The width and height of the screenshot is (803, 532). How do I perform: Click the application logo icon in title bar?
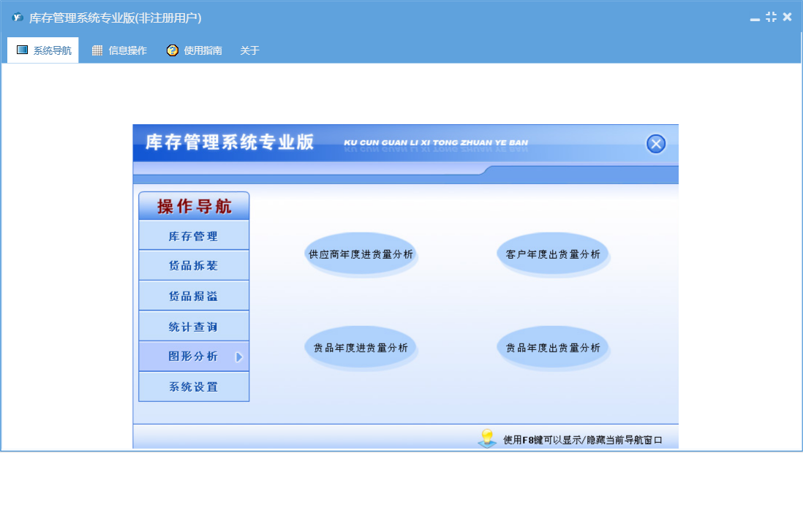point(18,18)
